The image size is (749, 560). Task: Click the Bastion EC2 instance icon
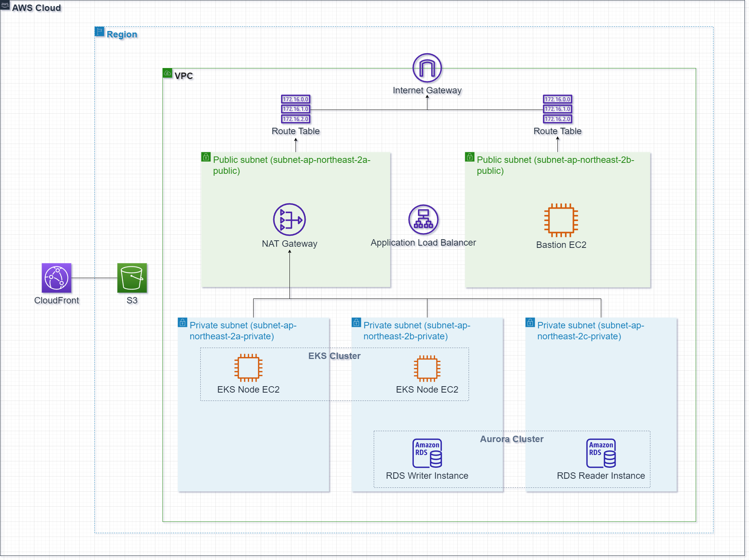[561, 220]
